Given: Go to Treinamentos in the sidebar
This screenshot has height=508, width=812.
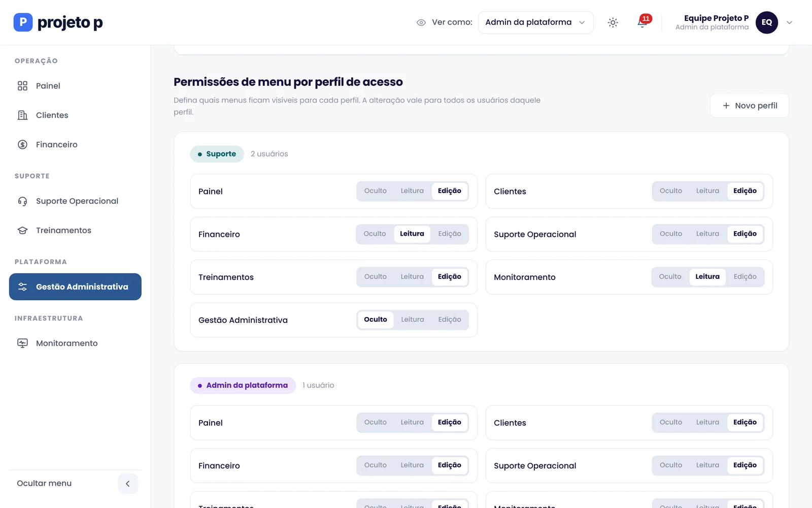Looking at the screenshot, I should (75, 231).
